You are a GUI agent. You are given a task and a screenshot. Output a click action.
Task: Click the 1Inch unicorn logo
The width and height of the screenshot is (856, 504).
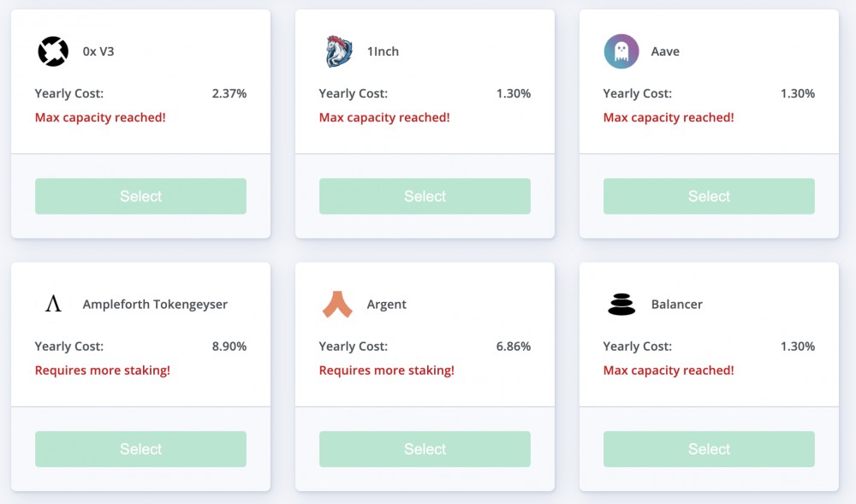[x=338, y=51]
